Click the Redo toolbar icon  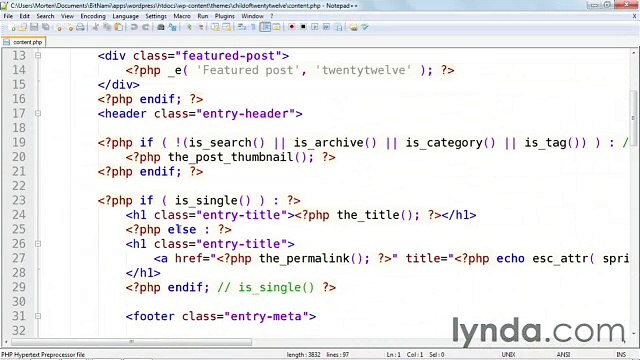pyautogui.click(x=145, y=27)
